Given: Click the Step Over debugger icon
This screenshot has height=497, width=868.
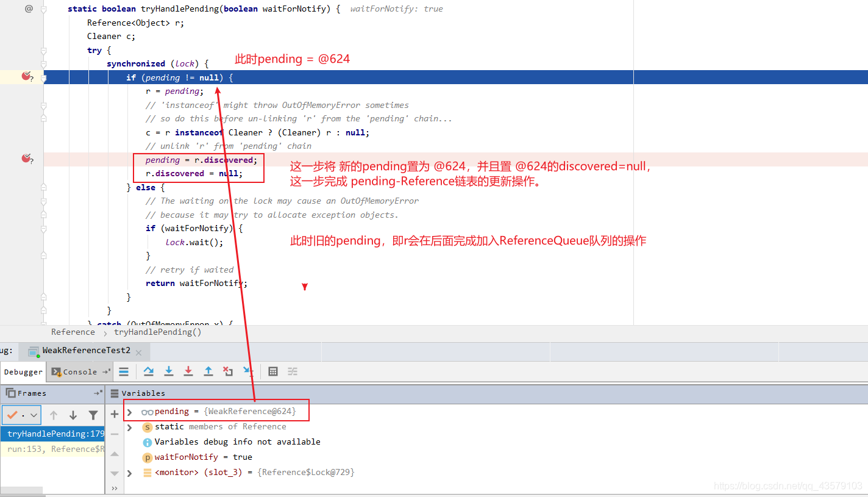Looking at the screenshot, I should (149, 371).
